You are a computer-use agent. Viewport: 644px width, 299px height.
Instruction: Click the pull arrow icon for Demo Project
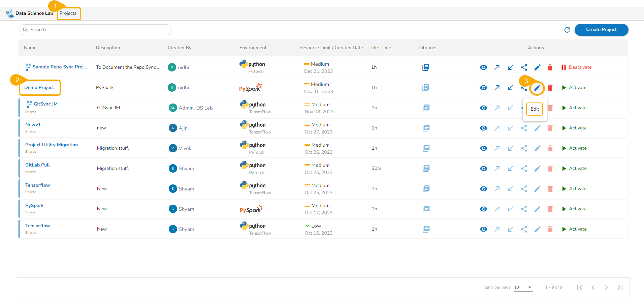click(510, 88)
